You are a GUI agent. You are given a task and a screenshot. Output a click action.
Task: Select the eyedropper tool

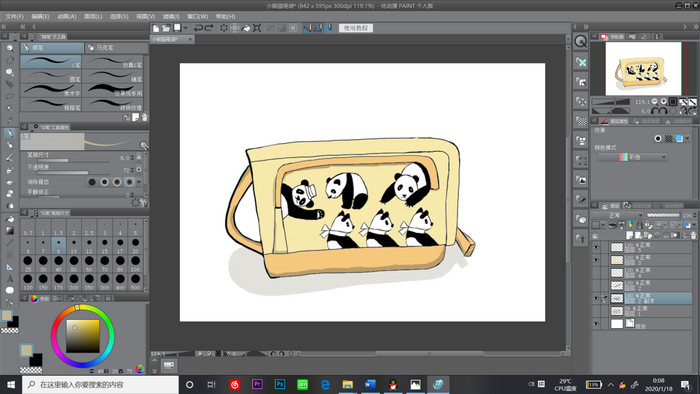point(9,120)
